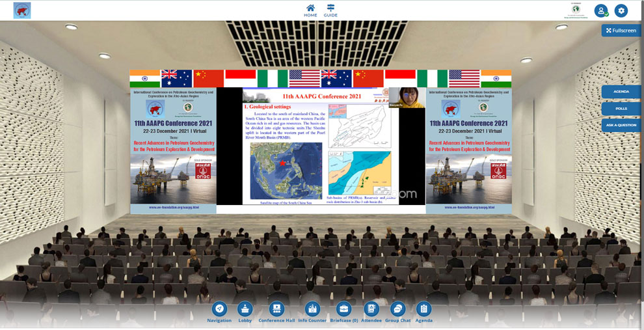The image size is (644, 330).
Task: Open the Polls side button
Action: 621,109
